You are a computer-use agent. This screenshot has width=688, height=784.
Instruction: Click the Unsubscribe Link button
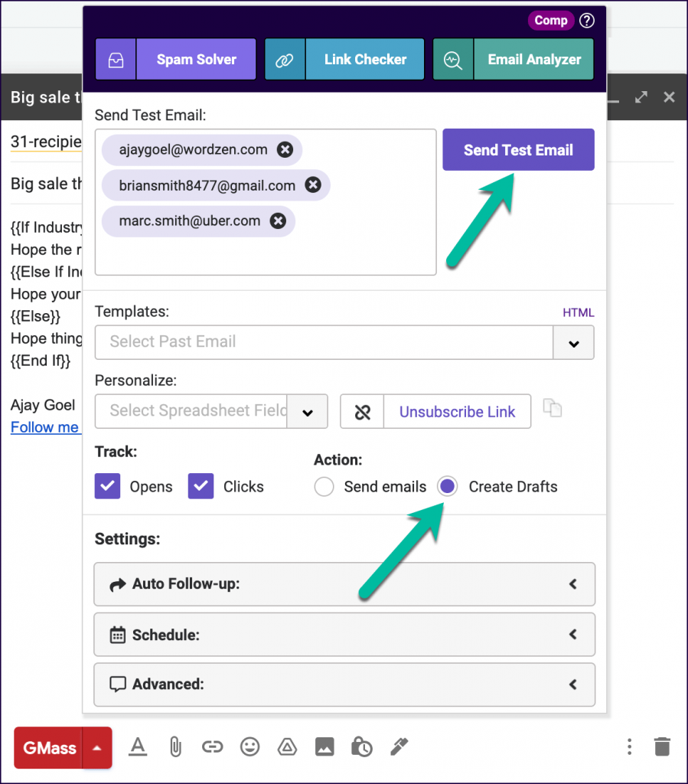click(457, 412)
